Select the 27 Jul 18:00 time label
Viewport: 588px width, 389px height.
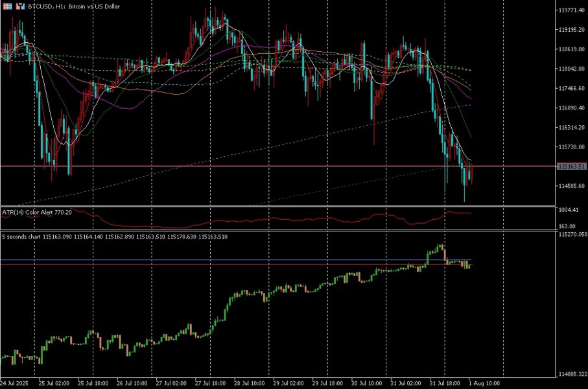pos(211,383)
